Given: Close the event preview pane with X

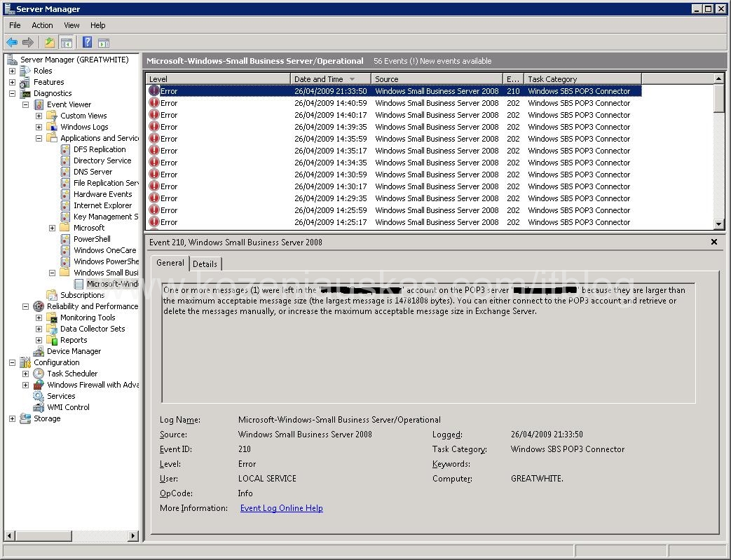Looking at the screenshot, I should [x=713, y=242].
